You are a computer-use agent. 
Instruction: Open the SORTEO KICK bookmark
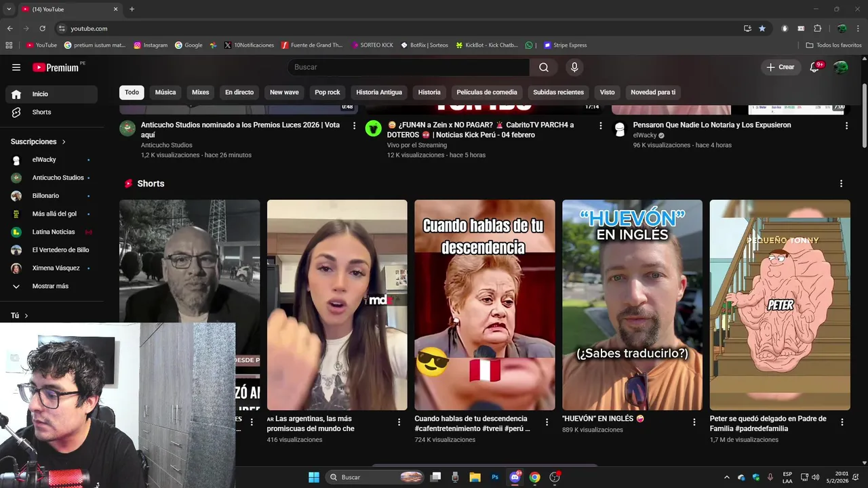(372, 45)
